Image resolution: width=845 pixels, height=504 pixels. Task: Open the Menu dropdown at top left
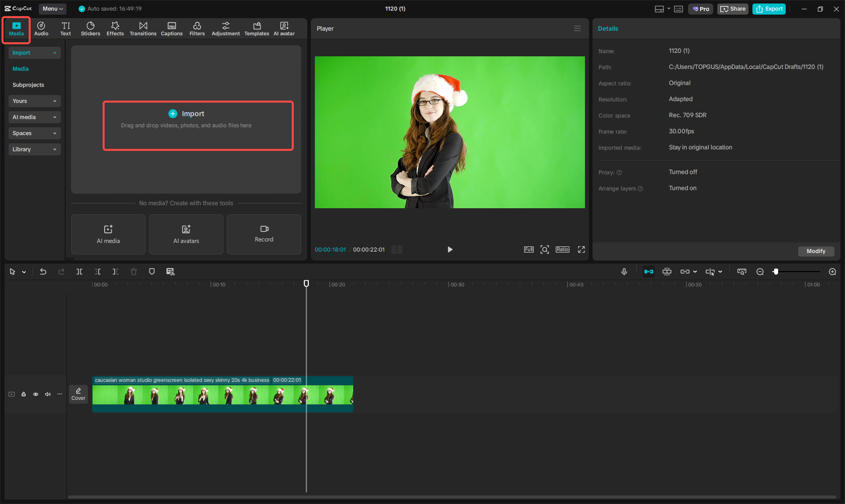click(x=52, y=9)
